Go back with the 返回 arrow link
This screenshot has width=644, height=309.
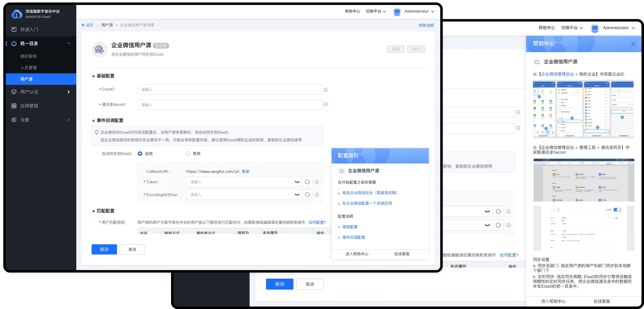[88, 25]
